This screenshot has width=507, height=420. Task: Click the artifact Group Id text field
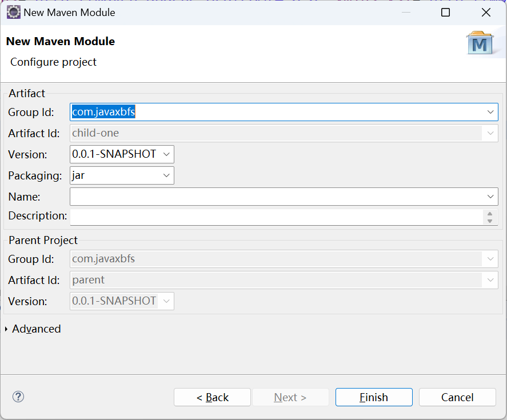(277, 112)
